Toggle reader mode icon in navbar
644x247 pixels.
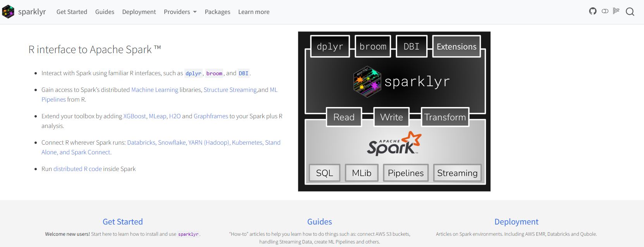click(x=616, y=11)
